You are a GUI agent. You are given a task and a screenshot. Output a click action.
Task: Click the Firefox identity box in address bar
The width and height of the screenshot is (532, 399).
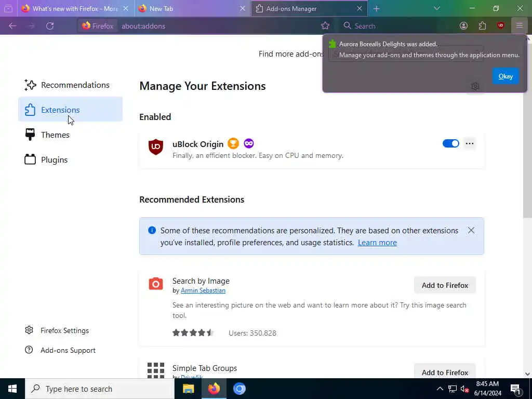click(x=98, y=26)
